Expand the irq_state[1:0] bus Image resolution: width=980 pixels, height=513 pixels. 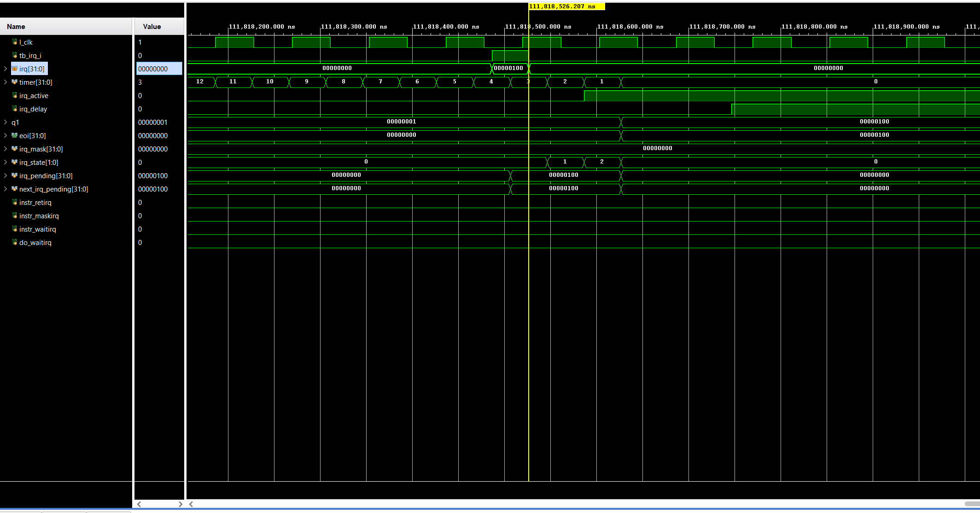tap(5, 162)
